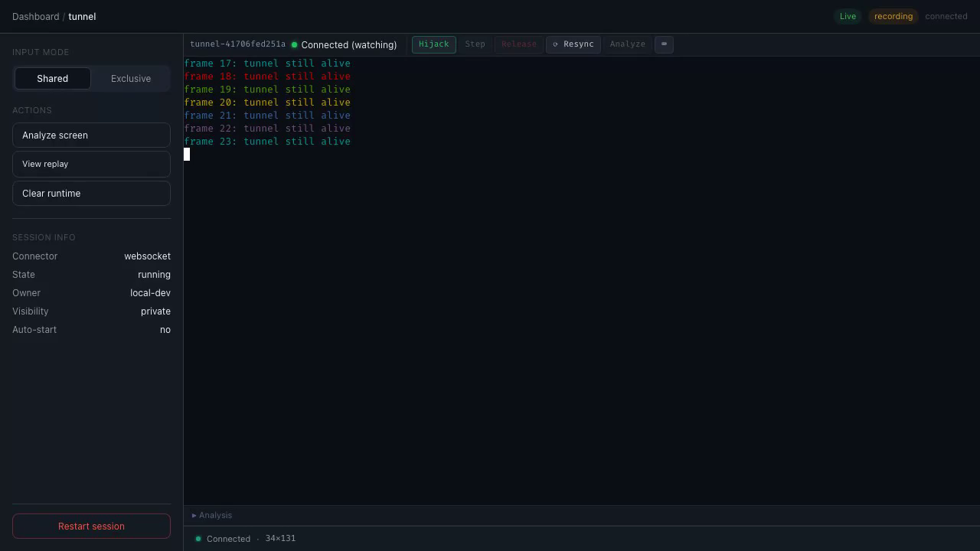
Task: Click the Step button
Action: [x=475, y=44]
